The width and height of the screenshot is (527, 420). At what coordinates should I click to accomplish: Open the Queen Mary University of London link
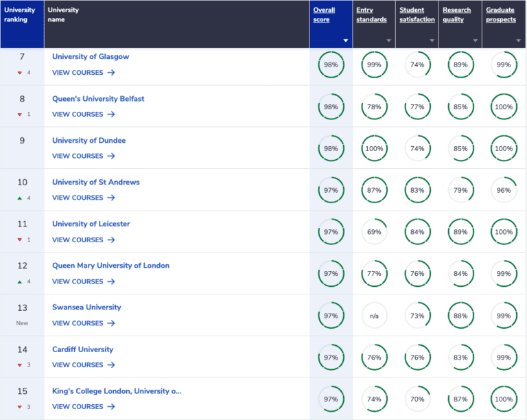click(110, 266)
